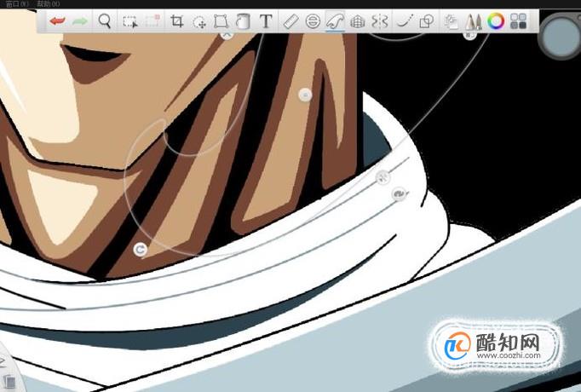Click the French curve rotate handle
Screen dimensions: 581x392
tap(140, 250)
